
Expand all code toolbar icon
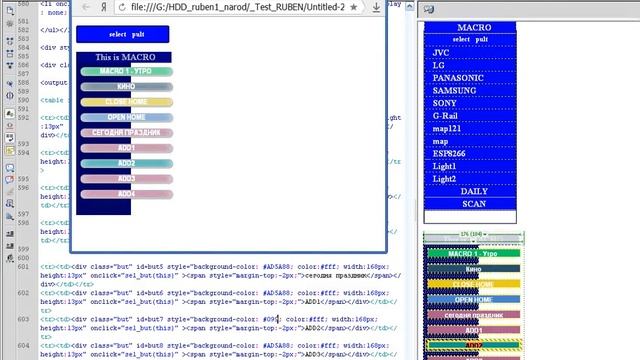(10, 65)
